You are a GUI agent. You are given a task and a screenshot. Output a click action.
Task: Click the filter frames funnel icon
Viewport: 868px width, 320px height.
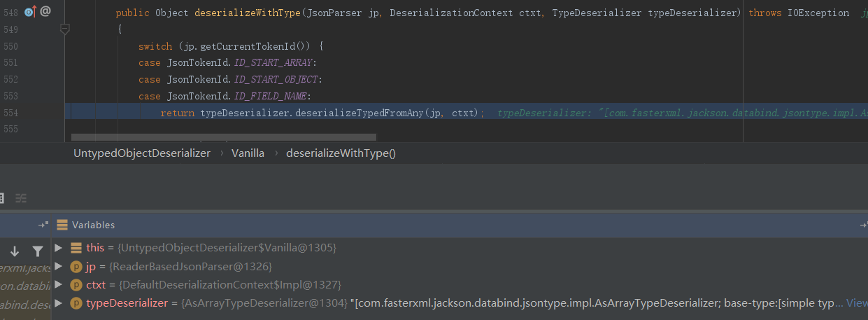(x=37, y=251)
